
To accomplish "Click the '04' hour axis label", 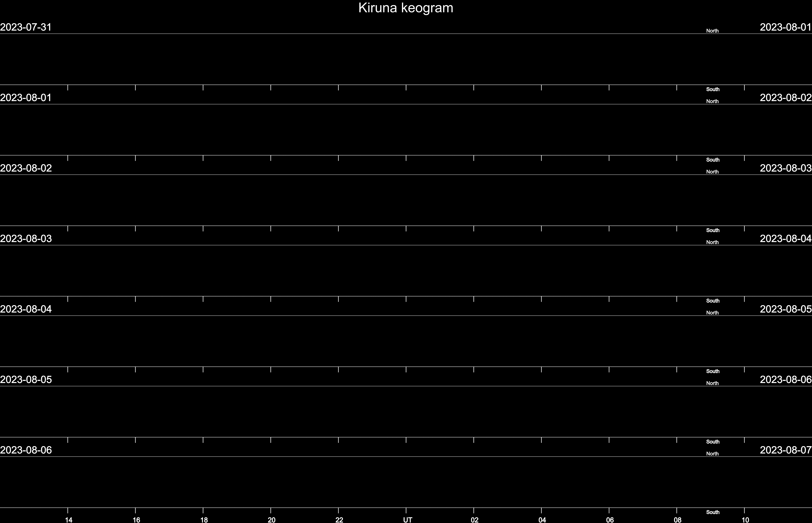I will 542,520.
